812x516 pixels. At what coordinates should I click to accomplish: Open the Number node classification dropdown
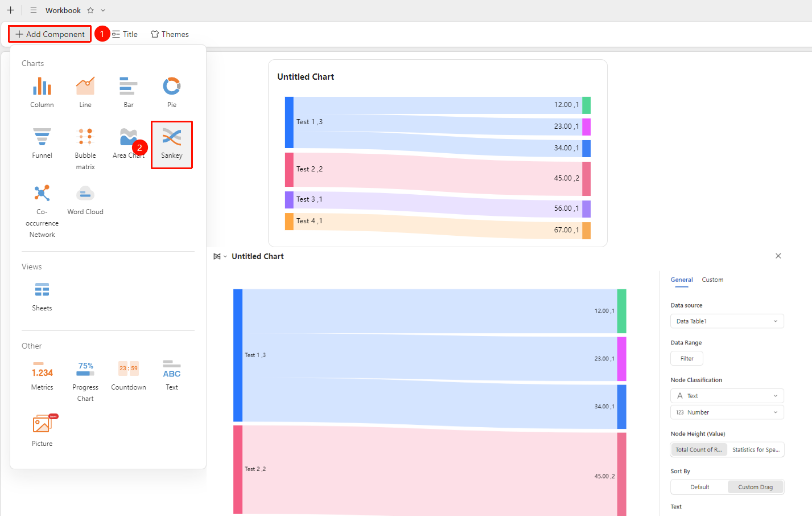point(727,412)
